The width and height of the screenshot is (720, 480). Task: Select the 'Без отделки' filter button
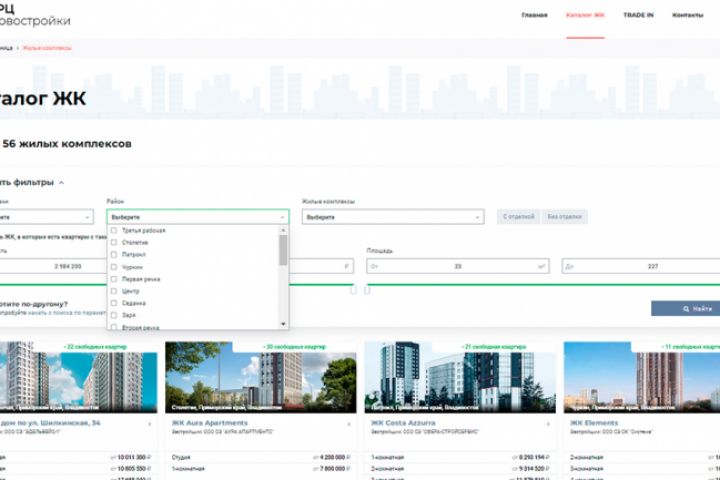564,216
